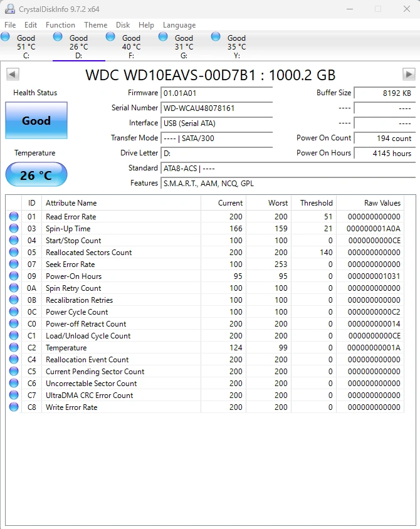Click status orb beside Temperature attribute

click(x=14, y=348)
